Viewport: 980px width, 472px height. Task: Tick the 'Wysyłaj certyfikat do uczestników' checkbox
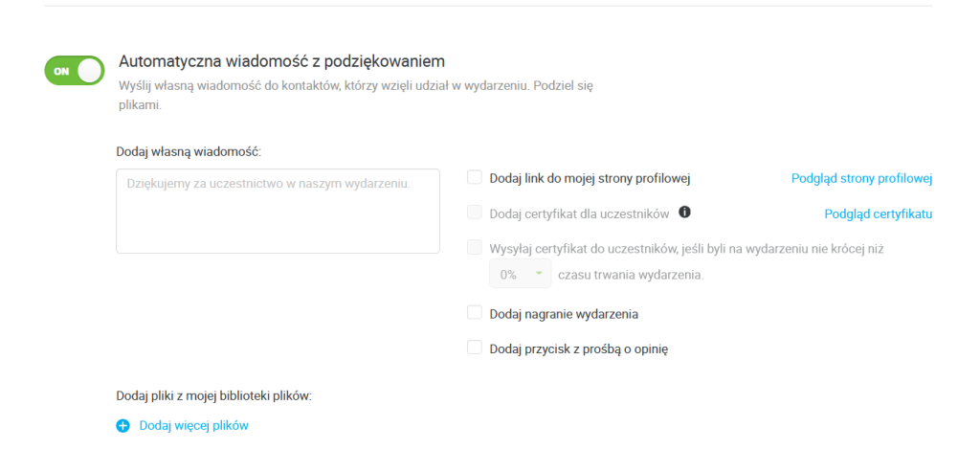[x=475, y=248]
